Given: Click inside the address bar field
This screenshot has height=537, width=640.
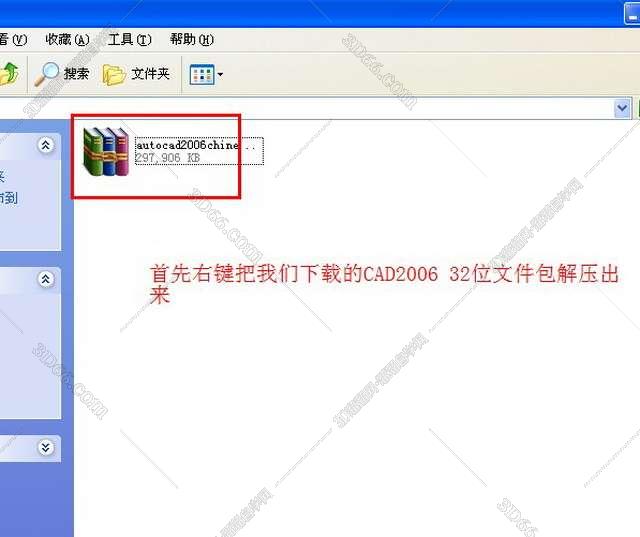Looking at the screenshot, I should [300, 108].
